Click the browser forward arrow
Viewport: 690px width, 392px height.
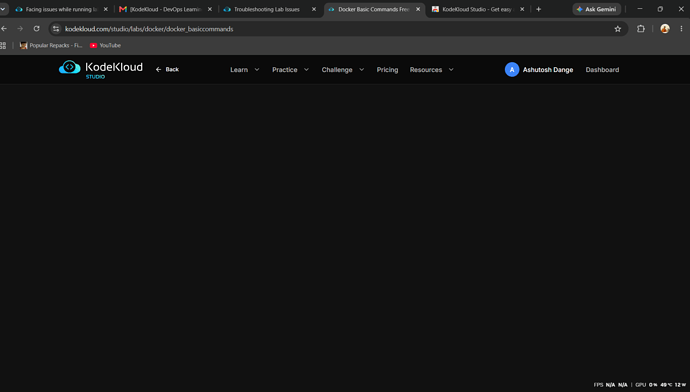[20, 29]
